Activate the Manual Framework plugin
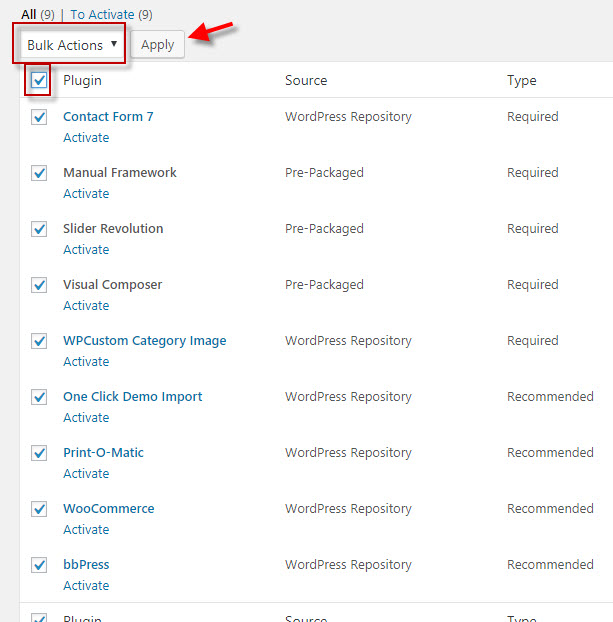This screenshot has height=622, width=613. (86, 194)
